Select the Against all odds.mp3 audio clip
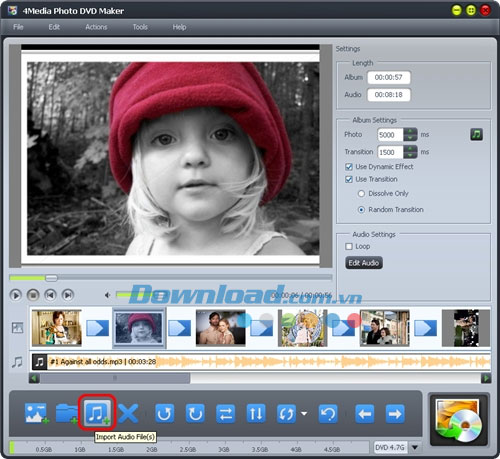Screen dimensions: 500x459 tap(261, 362)
